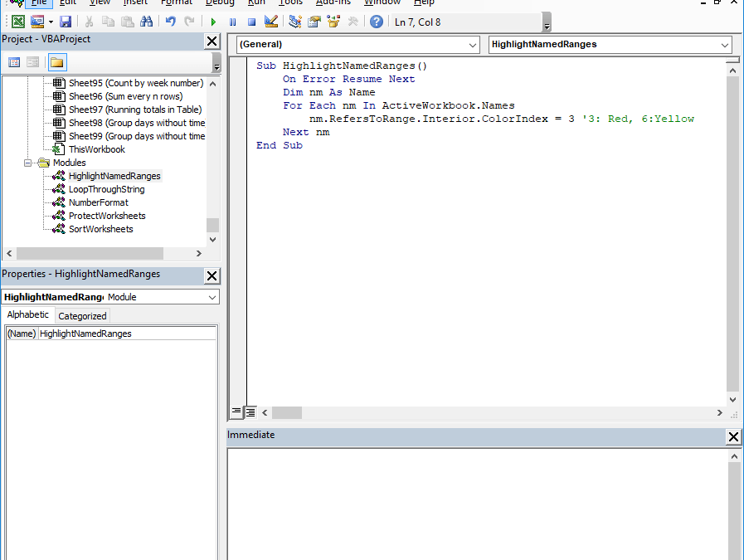Close the Project - VBAProject panel
This screenshot has height=560, width=744.
point(212,41)
